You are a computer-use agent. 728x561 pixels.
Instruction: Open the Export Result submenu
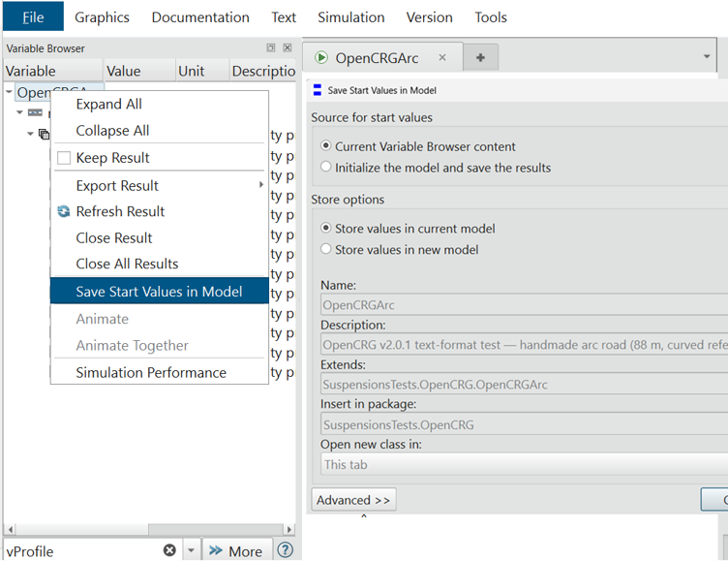tap(159, 185)
